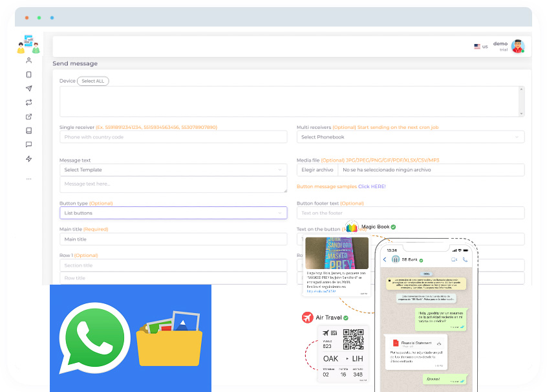547x392 pixels.
Task: Click the demo user avatar
Action: pyautogui.click(x=517, y=47)
